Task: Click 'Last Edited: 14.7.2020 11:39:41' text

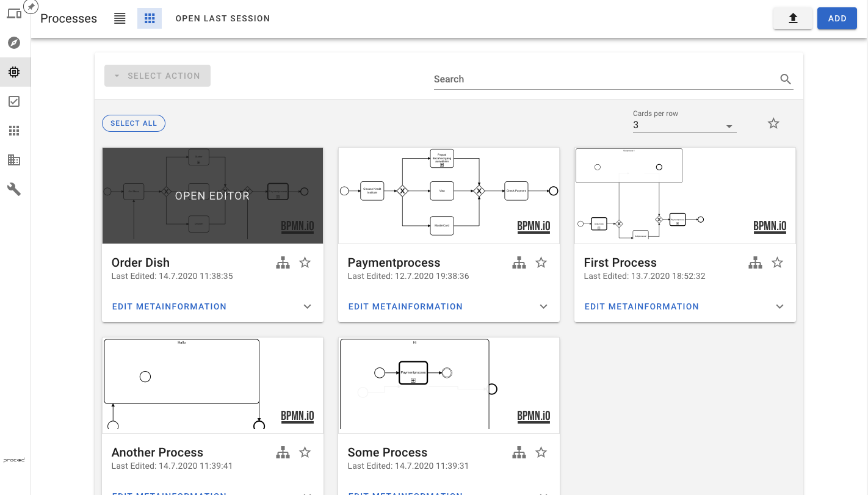Action: 172,466
